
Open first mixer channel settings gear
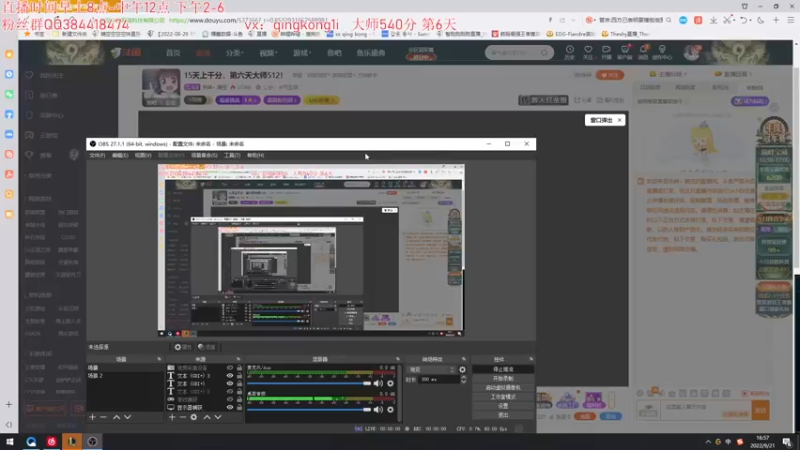[390, 383]
